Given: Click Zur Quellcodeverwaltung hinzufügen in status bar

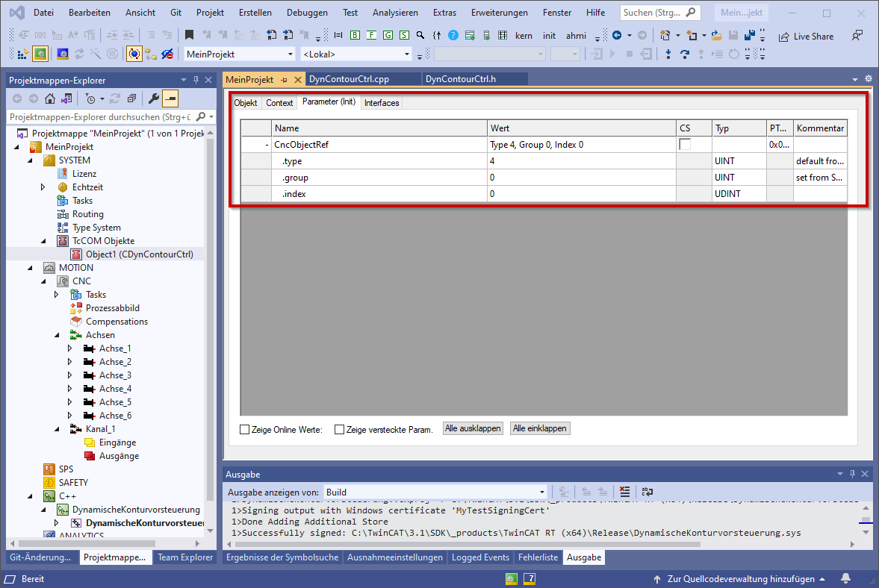Looking at the screenshot, I should tap(741, 578).
